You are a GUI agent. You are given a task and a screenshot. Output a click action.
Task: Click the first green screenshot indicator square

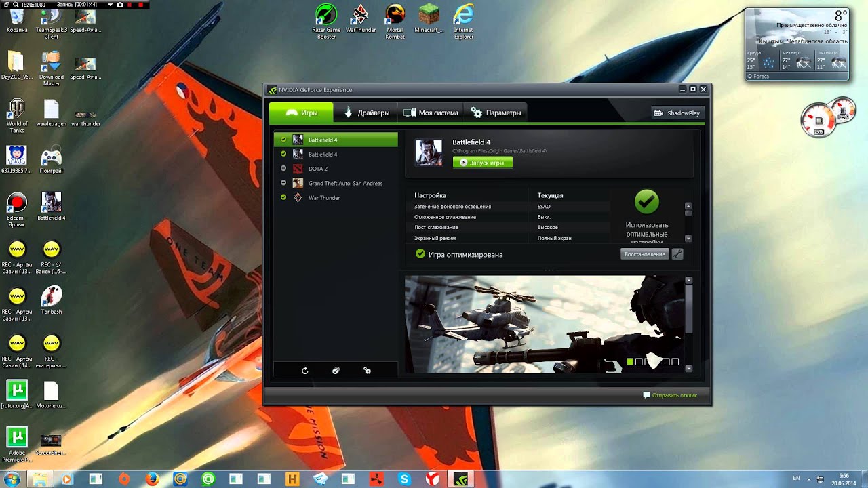tap(630, 362)
